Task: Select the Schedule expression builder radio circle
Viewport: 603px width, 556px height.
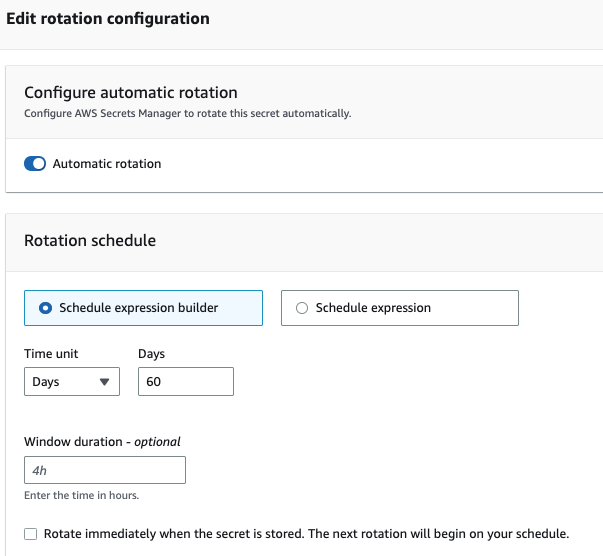Action: point(45,308)
